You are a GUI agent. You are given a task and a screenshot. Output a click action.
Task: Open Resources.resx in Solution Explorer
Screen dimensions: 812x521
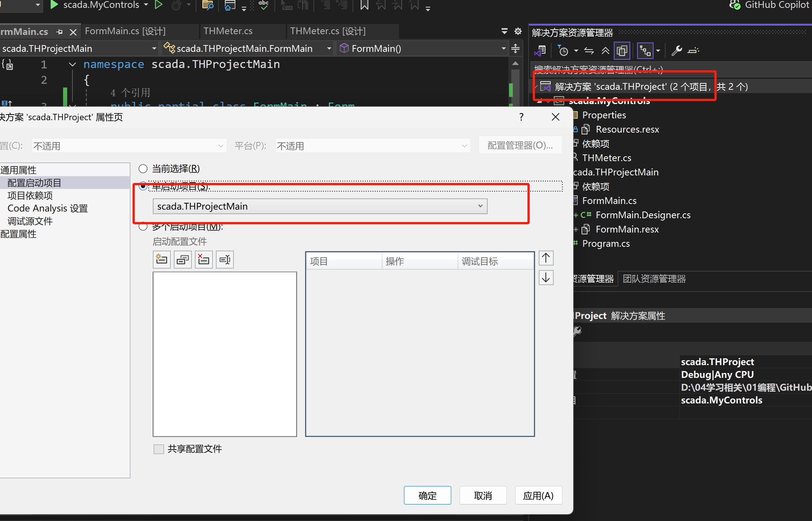pyautogui.click(x=627, y=129)
